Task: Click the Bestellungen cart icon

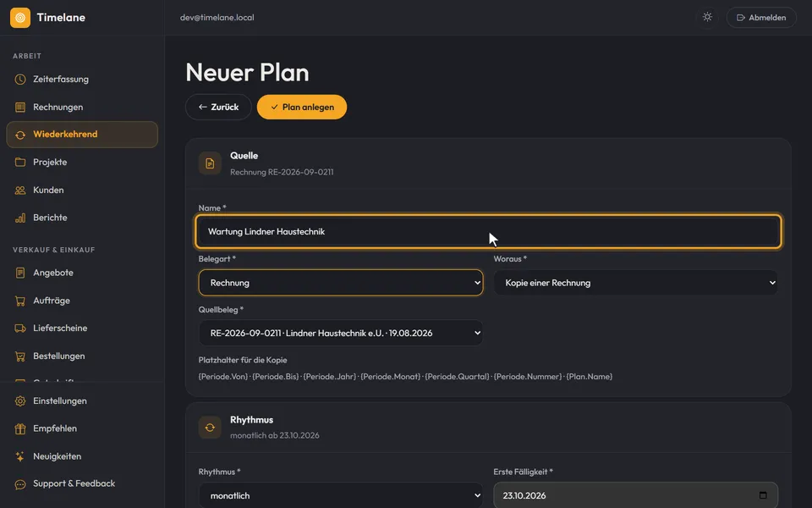Action: tap(20, 356)
